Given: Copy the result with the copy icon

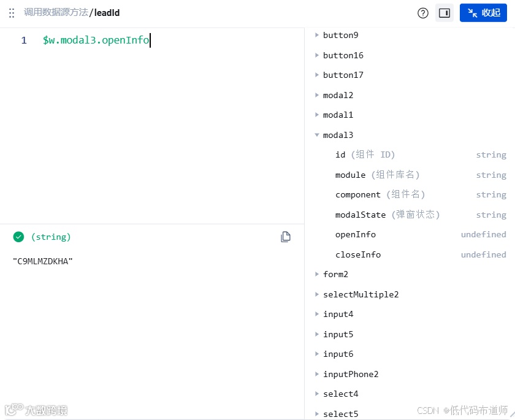Looking at the screenshot, I should tap(286, 237).
